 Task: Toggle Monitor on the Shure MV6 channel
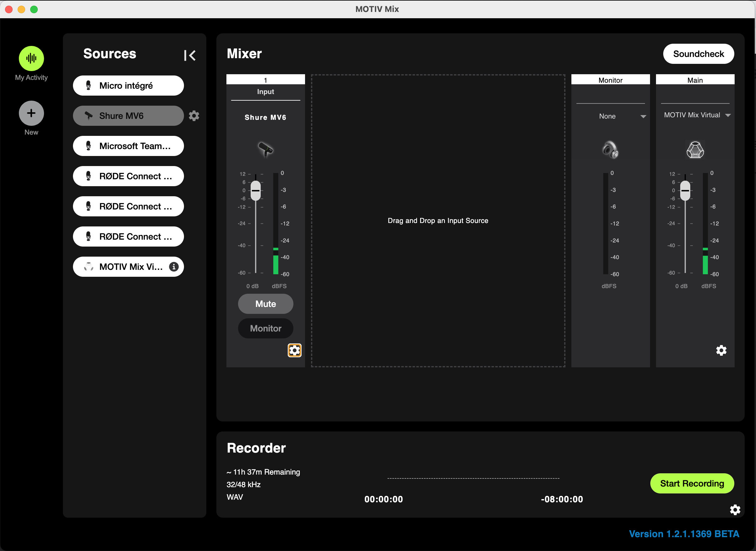(265, 328)
